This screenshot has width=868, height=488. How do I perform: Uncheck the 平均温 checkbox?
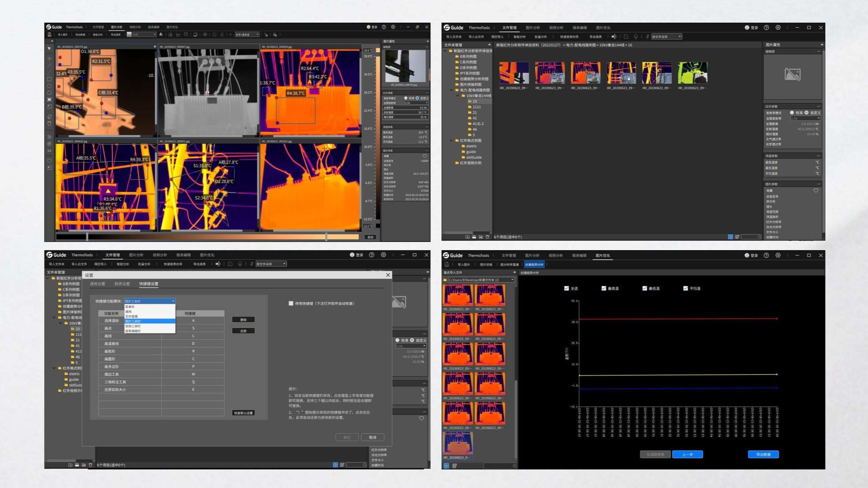685,288
